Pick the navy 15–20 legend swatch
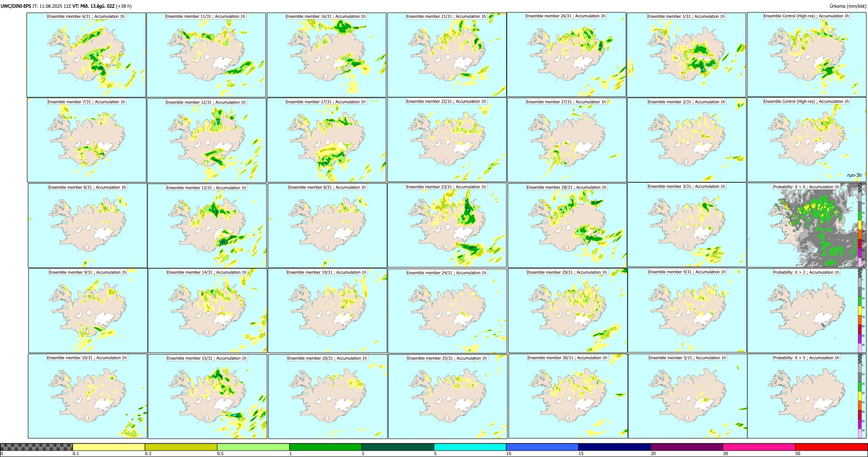Viewport: 868px width, 457px height. tap(614, 447)
